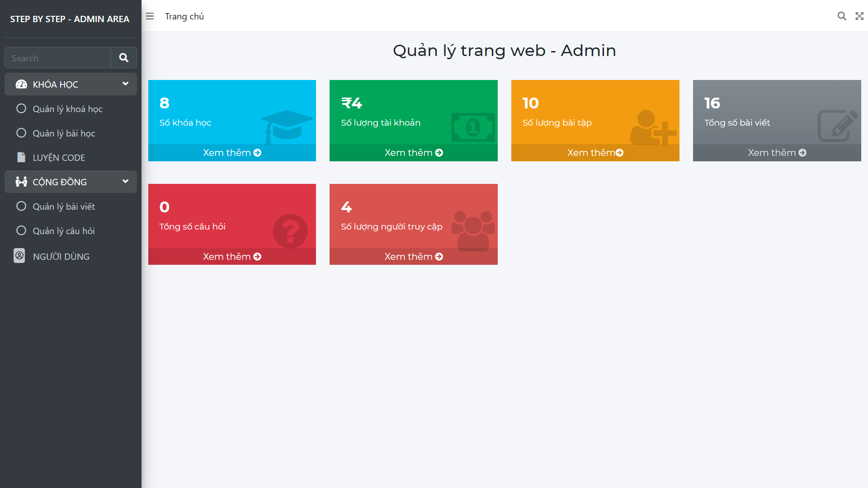Select the LUYỆN CODE document icon
The width and height of the screenshot is (868, 488).
(x=21, y=157)
